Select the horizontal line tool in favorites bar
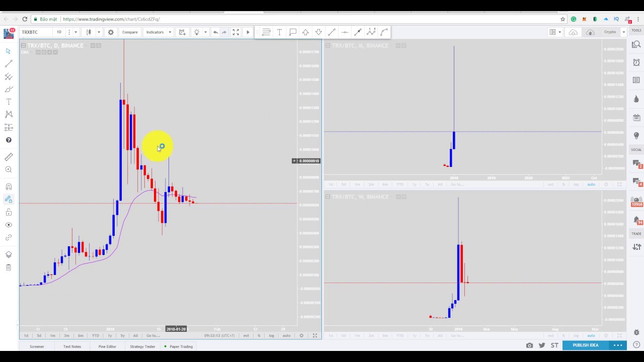The height and width of the screenshot is (362, 644). 345,32
